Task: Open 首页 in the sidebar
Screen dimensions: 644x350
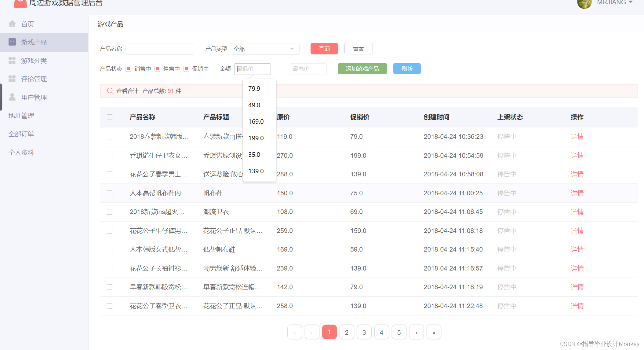Action: 44,24
